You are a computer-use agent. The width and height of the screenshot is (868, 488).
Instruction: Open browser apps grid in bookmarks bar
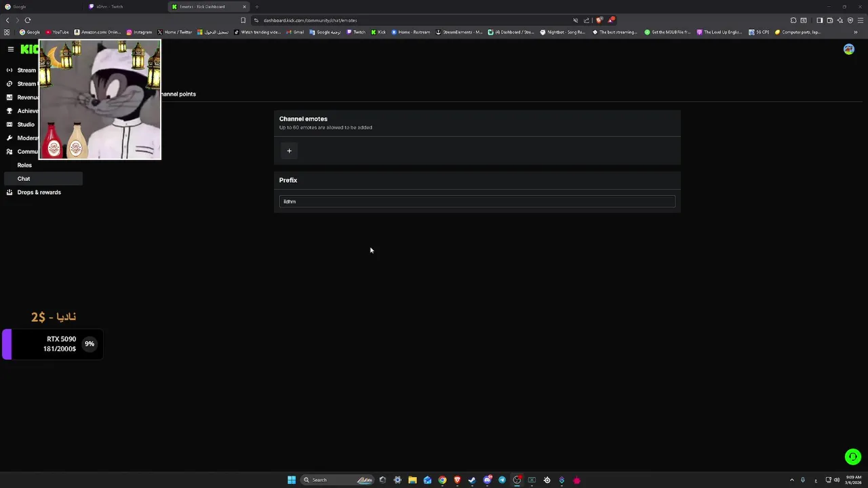pyautogui.click(x=7, y=32)
